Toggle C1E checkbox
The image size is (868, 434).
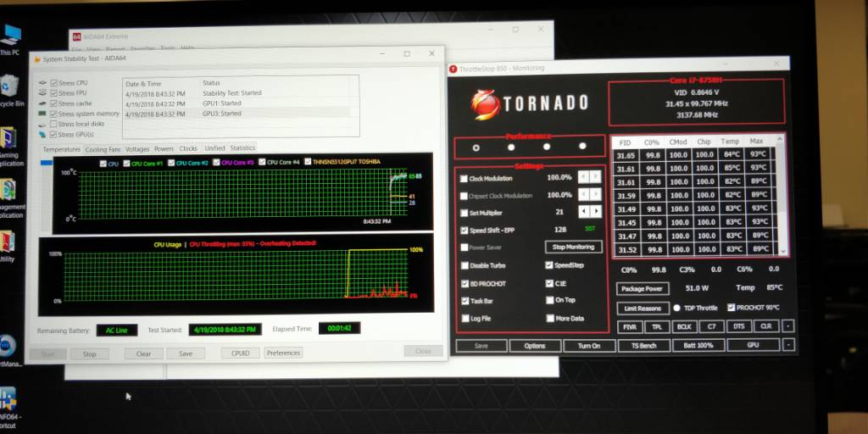549,283
